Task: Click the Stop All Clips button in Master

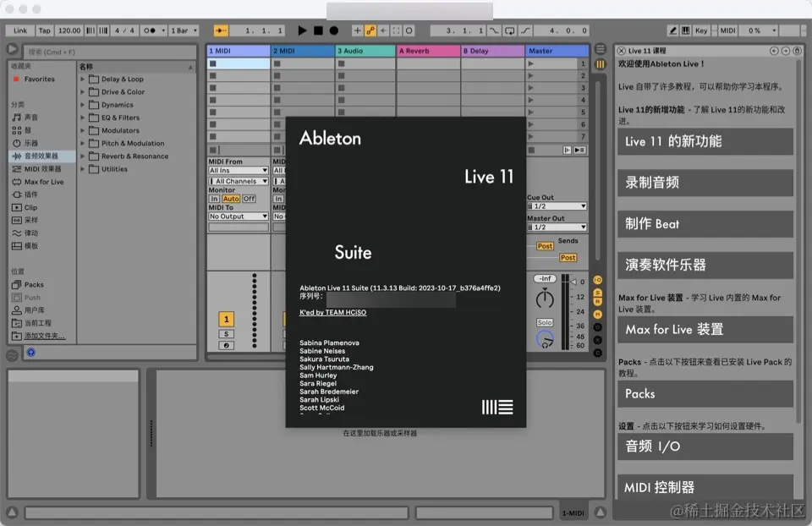Action: 531,151
